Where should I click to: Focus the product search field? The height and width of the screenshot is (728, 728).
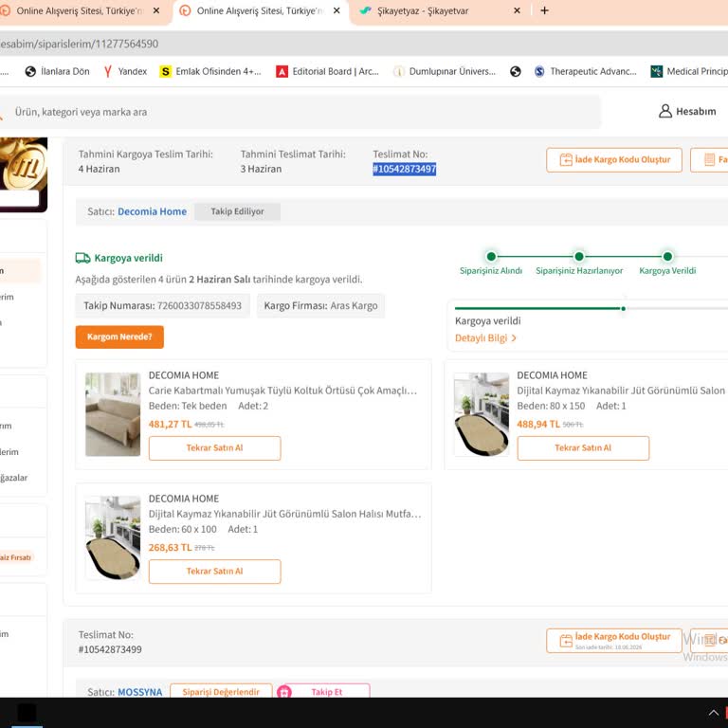point(300,112)
